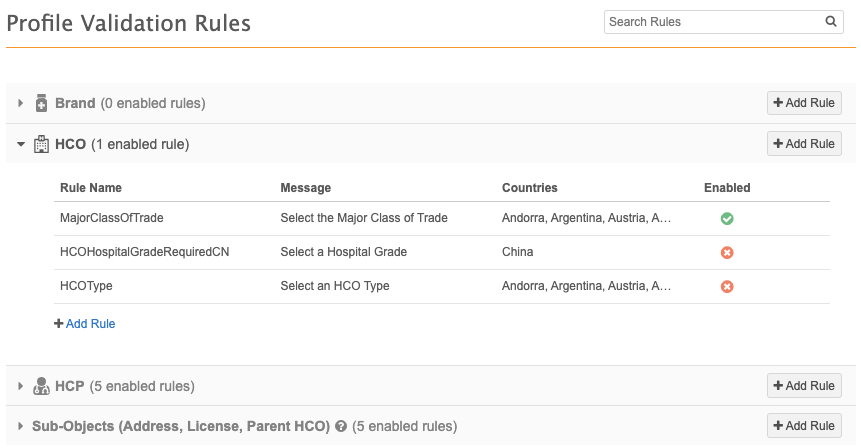The image size is (861, 448).
Task: Toggle MajorClassOfTrade enabled green check
Action: (x=727, y=218)
